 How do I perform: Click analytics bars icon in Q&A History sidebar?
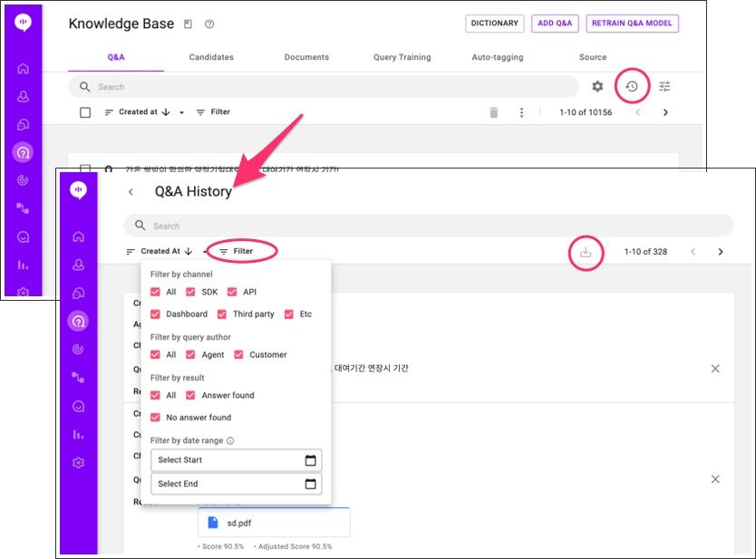pos(78,434)
